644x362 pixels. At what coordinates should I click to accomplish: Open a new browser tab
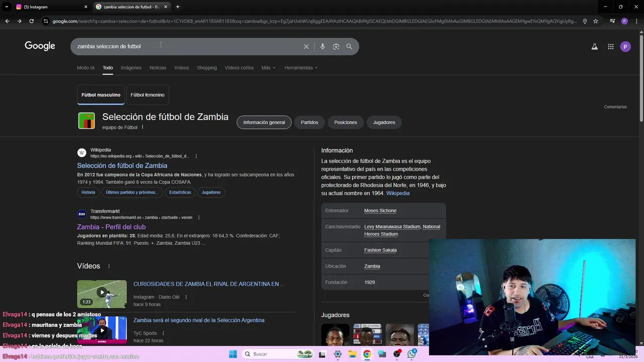click(x=178, y=7)
